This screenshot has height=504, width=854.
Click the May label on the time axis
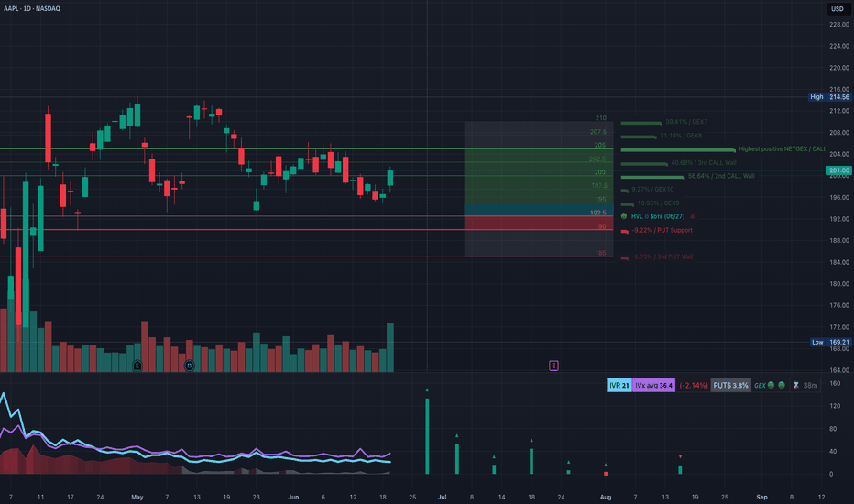point(137,497)
